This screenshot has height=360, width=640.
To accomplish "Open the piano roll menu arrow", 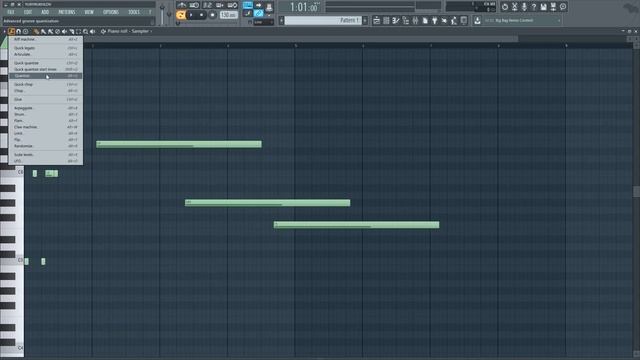I will click(x=4, y=31).
